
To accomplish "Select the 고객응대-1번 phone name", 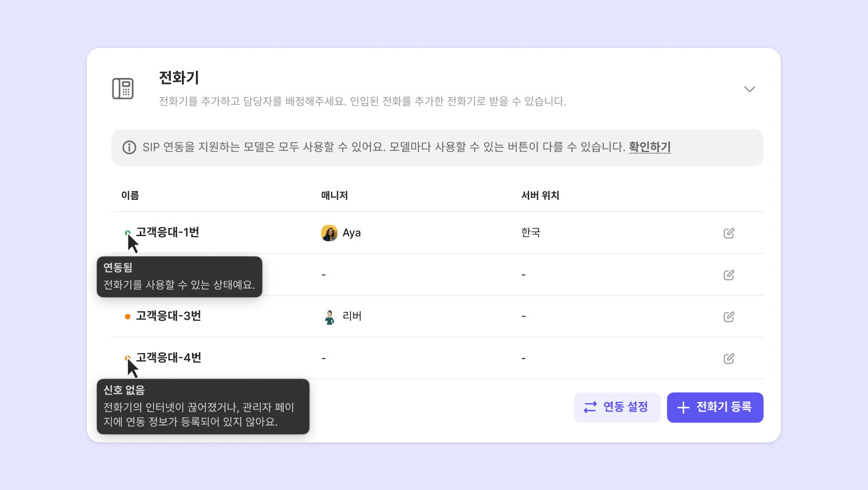I will coord(167,232).
